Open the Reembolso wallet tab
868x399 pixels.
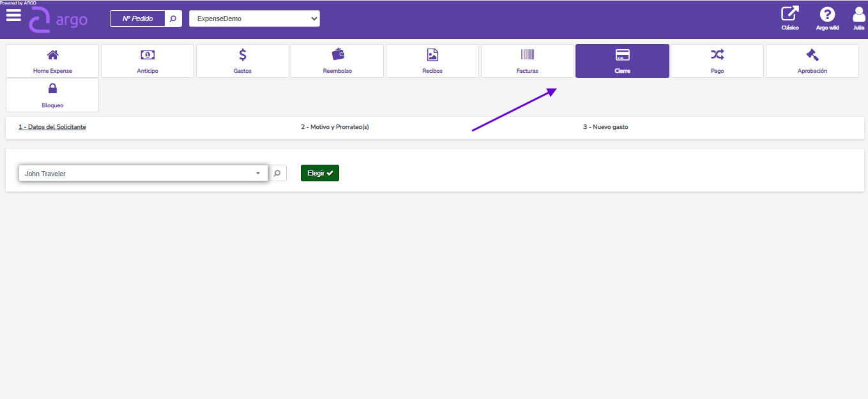(x=337, y=61)
